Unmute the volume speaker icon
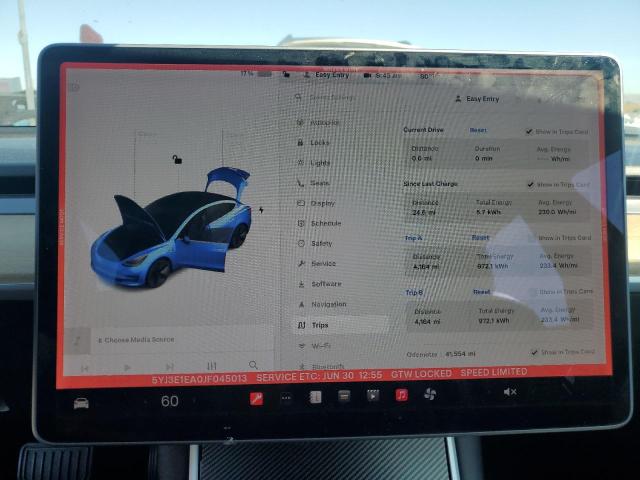The width and height of the screenshot is (640, 480). (509, 392)
